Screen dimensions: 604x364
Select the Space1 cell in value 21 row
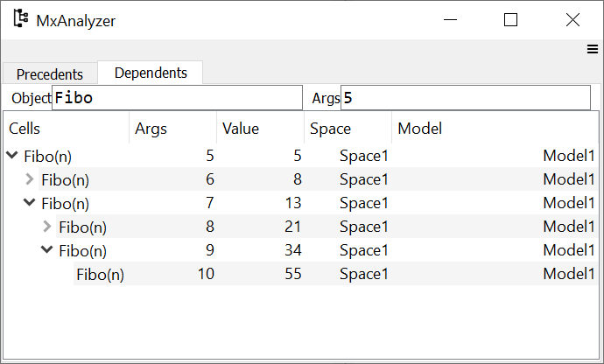(x=363, y=227)
